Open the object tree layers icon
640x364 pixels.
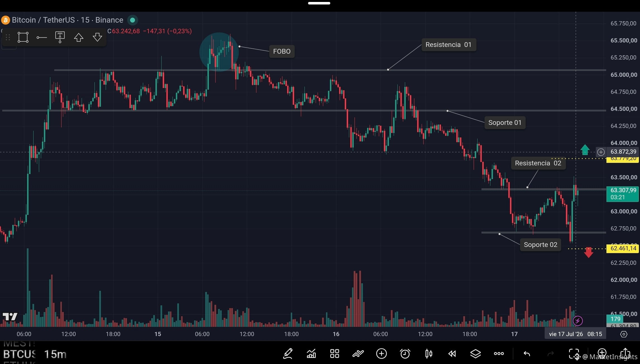475,354
